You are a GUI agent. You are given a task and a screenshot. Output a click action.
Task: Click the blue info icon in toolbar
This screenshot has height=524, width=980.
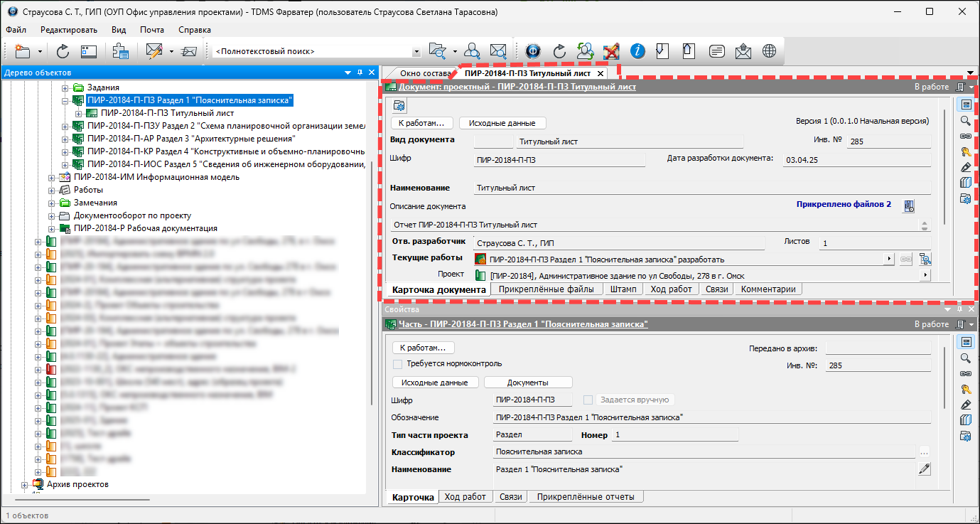click(x=638, y=51)
